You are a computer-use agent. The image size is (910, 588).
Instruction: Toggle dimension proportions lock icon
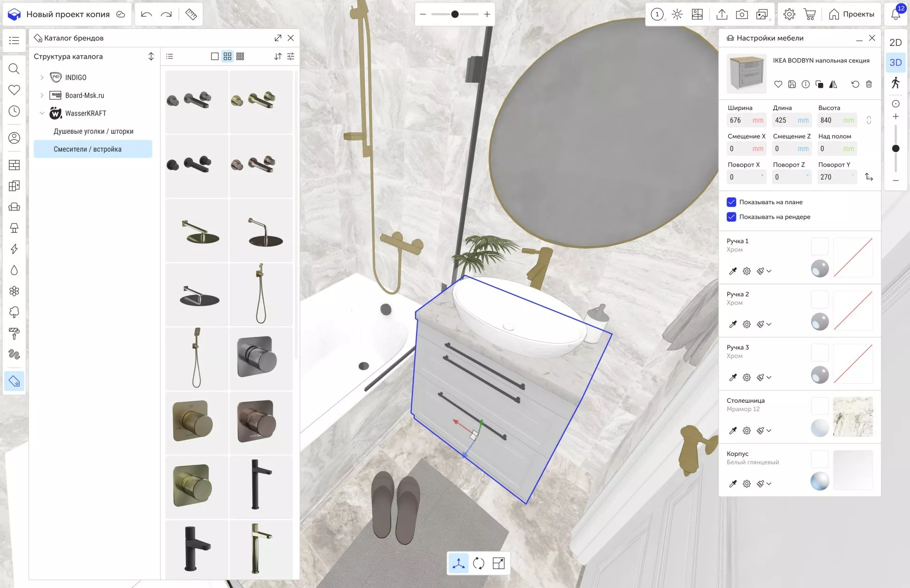[869, 120]
